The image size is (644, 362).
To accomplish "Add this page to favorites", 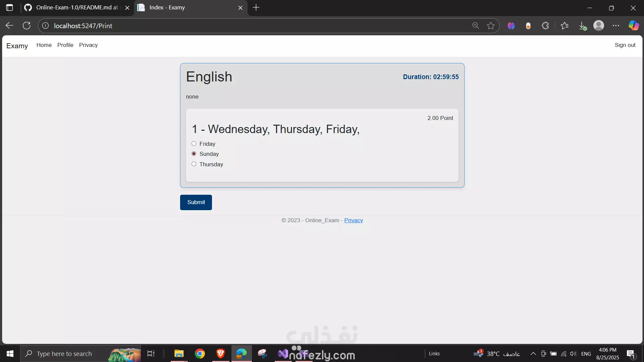I will (x=491, y=25).
